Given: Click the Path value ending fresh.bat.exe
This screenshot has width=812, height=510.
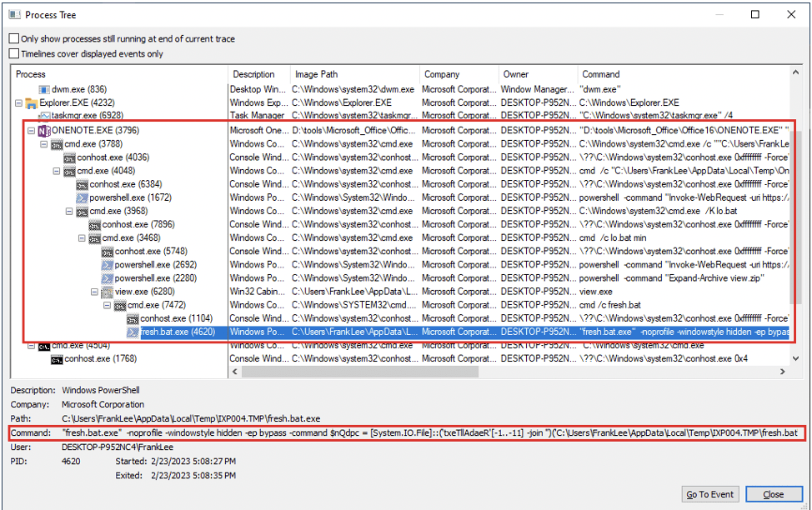Looking at the screenshot, I should pos(191,418).
